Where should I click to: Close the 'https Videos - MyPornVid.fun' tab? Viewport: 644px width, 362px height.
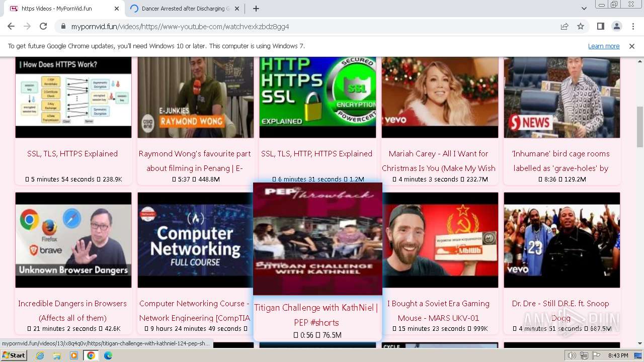(117, 9)
